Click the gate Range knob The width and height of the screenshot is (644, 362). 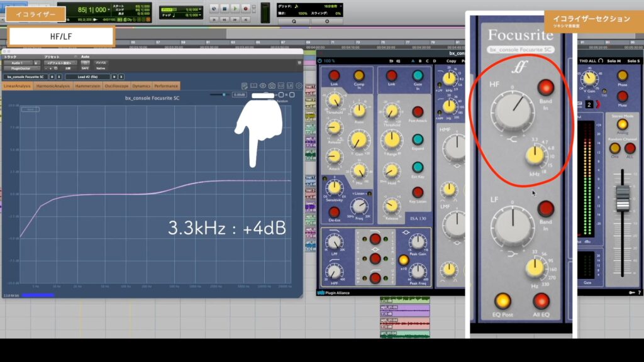[391, 141]
